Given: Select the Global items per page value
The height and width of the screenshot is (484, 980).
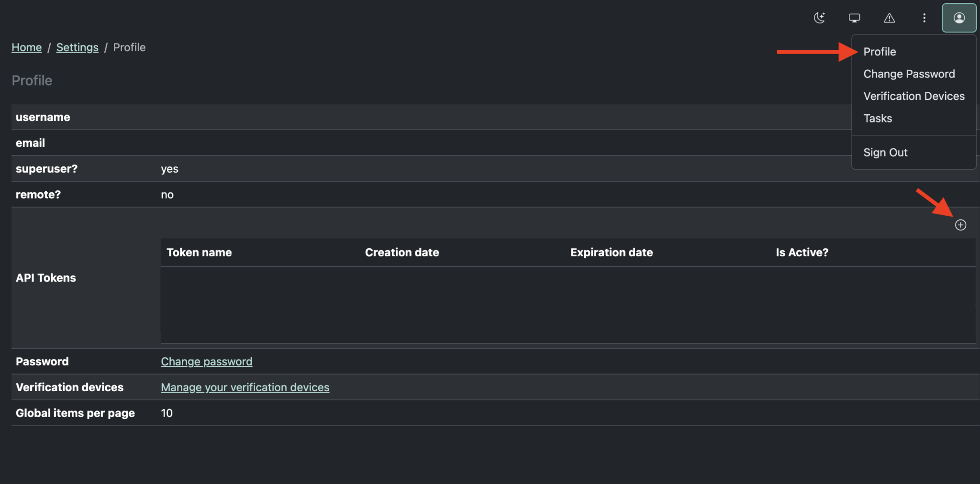Looking at the screenshot, I should pyautogui.click(x=167, y=413).
